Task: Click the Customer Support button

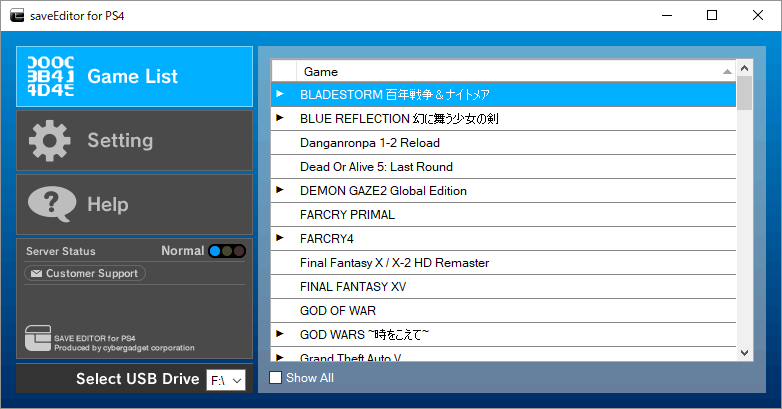Action: 85,273
